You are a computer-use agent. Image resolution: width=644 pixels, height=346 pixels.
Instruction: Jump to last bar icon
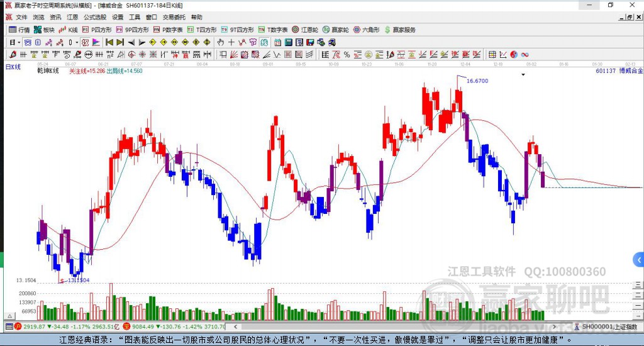(x=120, y=42)
